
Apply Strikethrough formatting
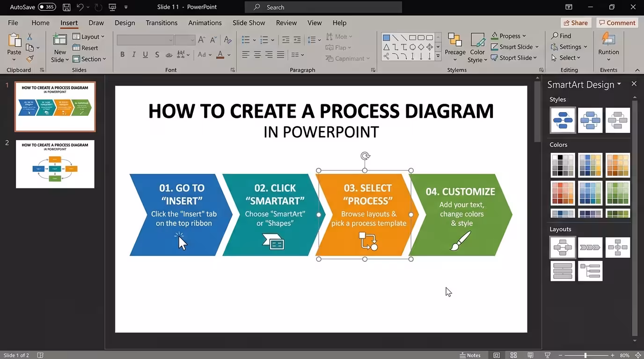pyautogui.click(x=157, y=55)
